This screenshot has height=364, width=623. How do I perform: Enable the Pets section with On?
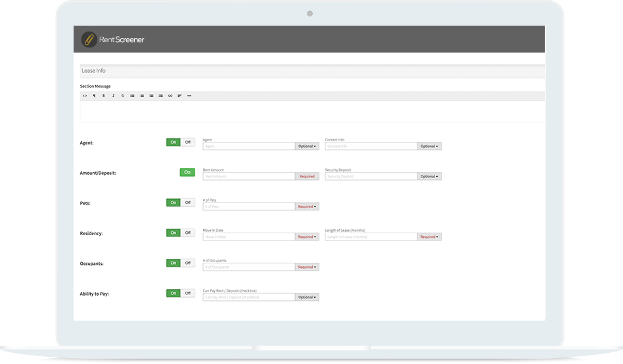pyautogui.click(x=173, y=202)
